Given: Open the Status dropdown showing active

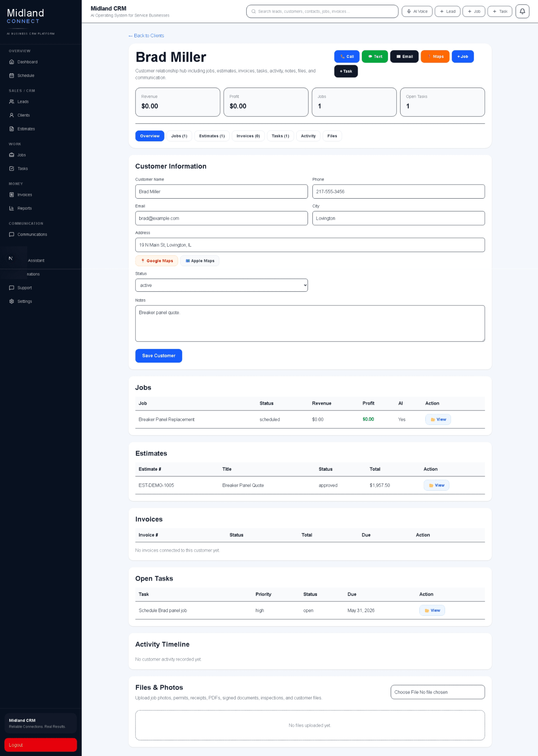Looking at the screenshot, I should (x=222, y=285).
